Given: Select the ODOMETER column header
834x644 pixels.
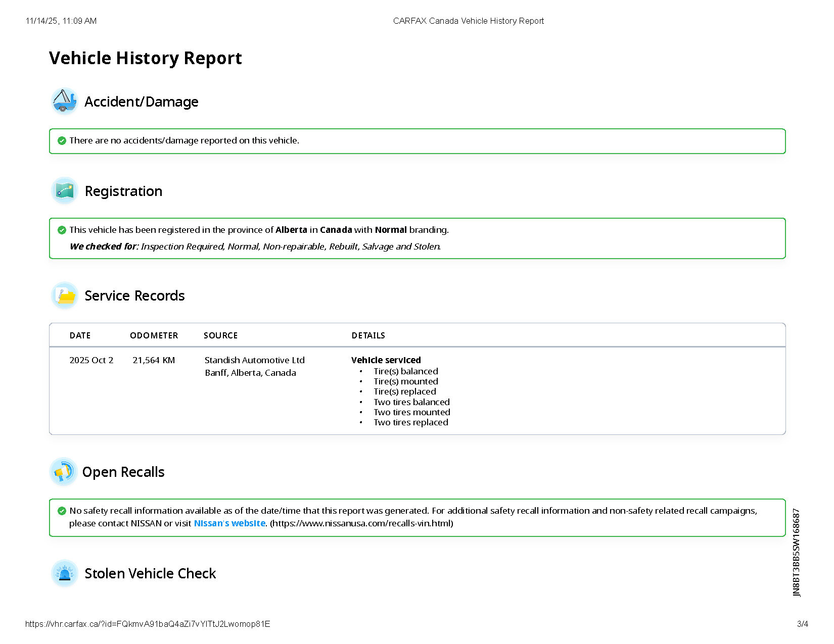Looking at the screenshot, I should (154, 335).
